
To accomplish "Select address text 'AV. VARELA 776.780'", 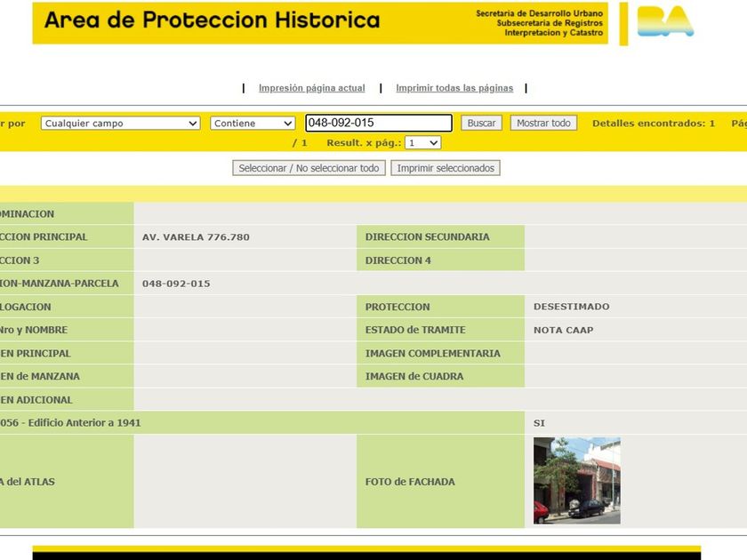I will point(196,237).
